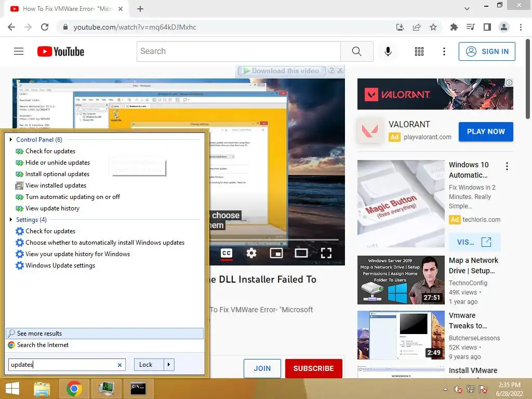Open Windows Start button
Viewport: 532px width, 399px height.
click(x=12, y=389)
